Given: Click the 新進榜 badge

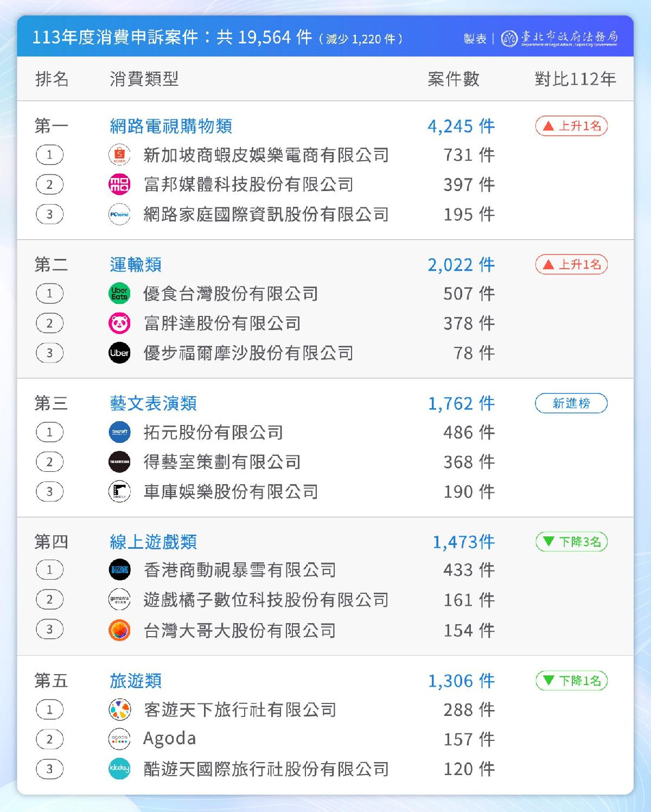Looking at the screenshot, I should 571,403.
